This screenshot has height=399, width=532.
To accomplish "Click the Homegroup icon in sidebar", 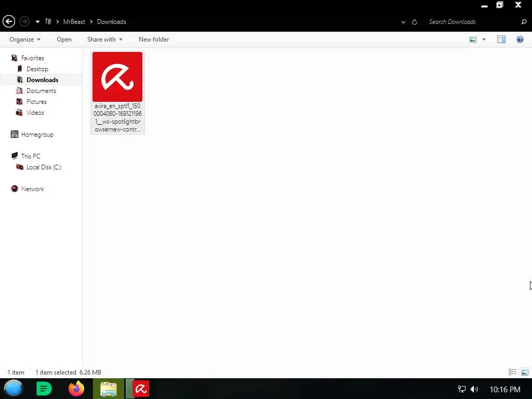I will click(x=14, y=135).
